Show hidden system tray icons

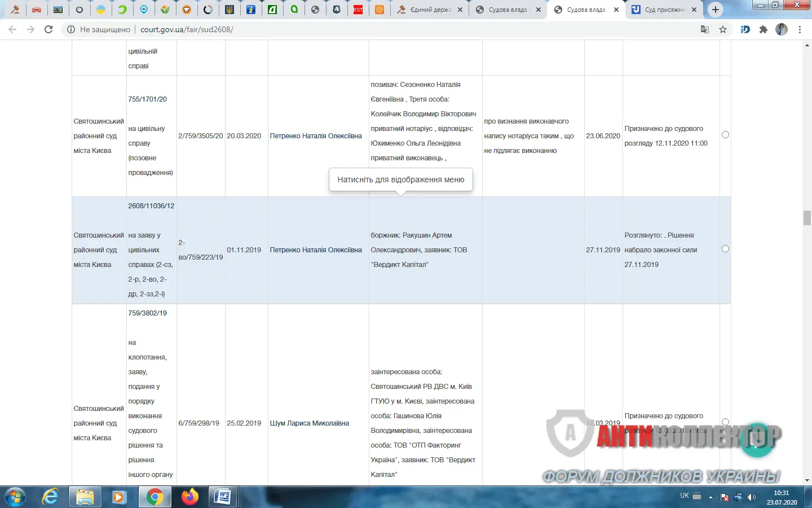(x=710, y=497)
